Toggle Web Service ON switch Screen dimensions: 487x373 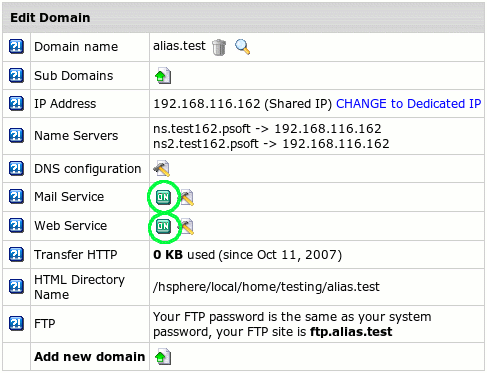pyautogui.click(x=163, y=226)
